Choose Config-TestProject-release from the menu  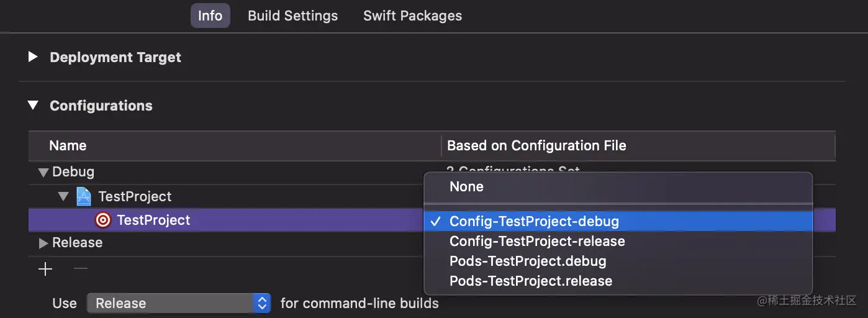tap(537, 241)
